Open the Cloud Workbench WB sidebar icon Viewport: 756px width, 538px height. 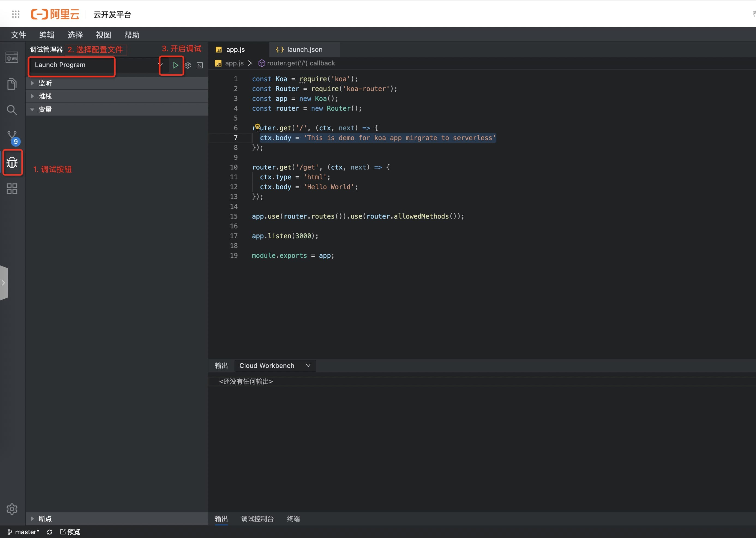[x=12, y=58]
